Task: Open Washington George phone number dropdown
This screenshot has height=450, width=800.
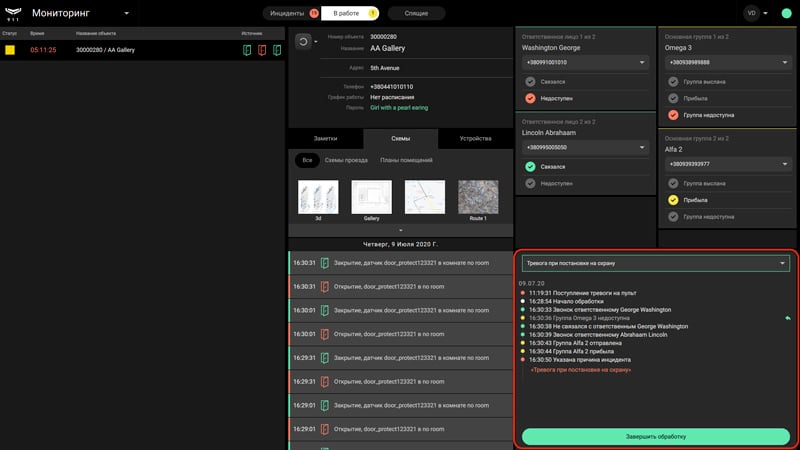Action: (585, 62)
